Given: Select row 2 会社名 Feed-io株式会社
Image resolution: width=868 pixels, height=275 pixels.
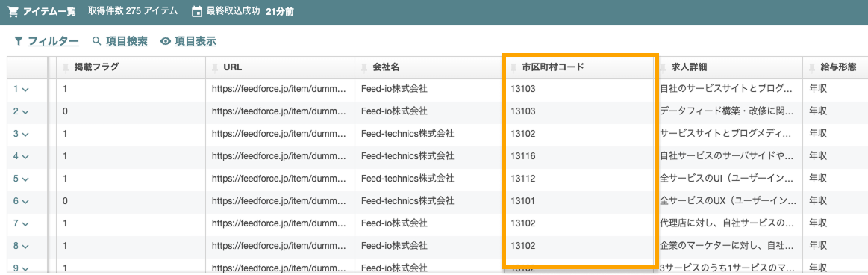Looking at the screenshot, I should pyautogui.click(x=430, y=111).
